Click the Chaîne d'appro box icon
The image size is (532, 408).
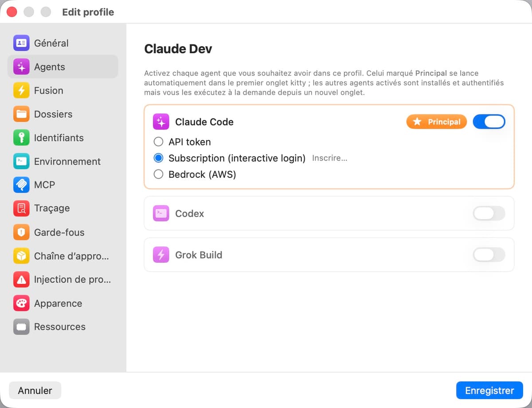point(21,256)
